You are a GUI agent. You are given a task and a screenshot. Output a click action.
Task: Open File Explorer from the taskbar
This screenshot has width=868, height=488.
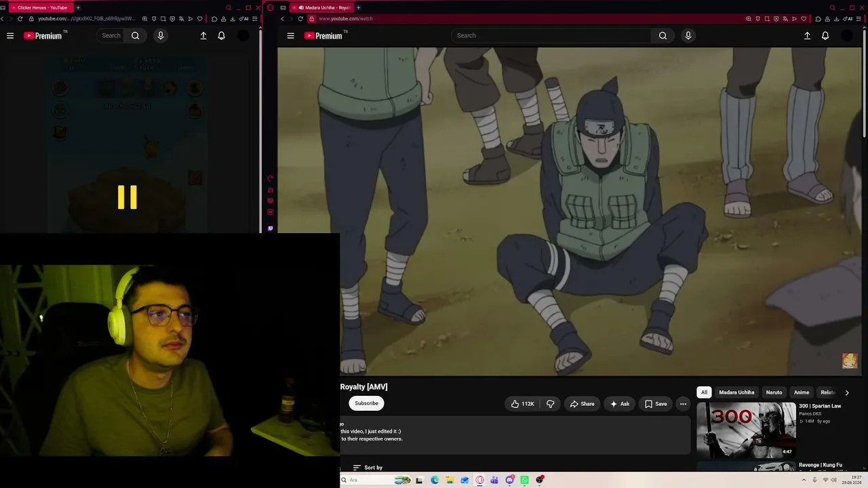pos(450,480)
